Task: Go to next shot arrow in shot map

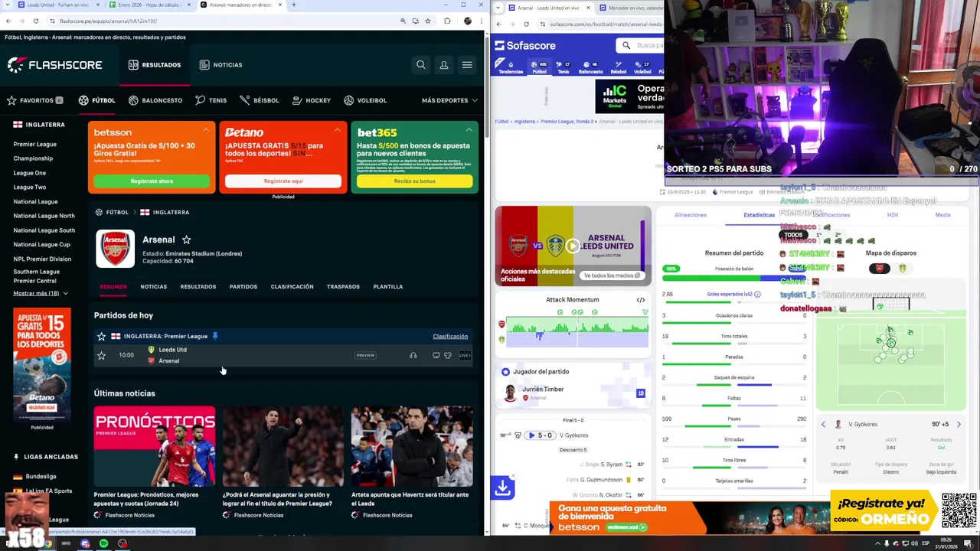Action: (959, 424)
